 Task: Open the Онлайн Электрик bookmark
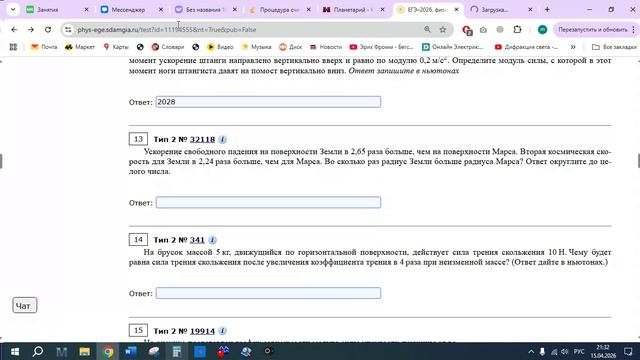coord(452,47)
